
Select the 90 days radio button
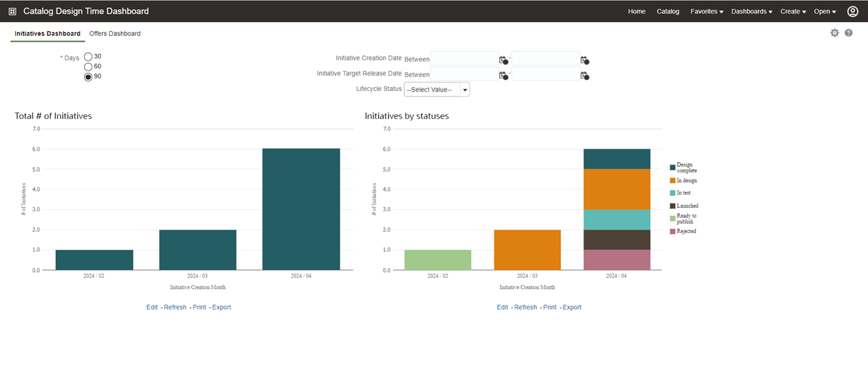88,77
